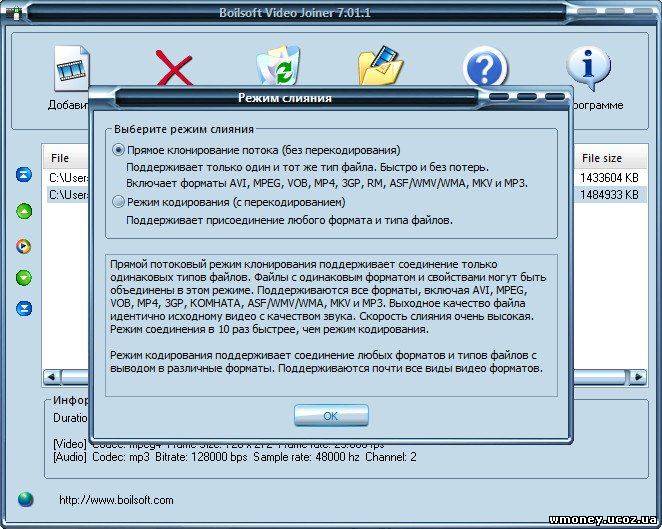Click the recycle bin clear-list icon
The width and height of the screenshot is (662, 529).
coord(279,65)
